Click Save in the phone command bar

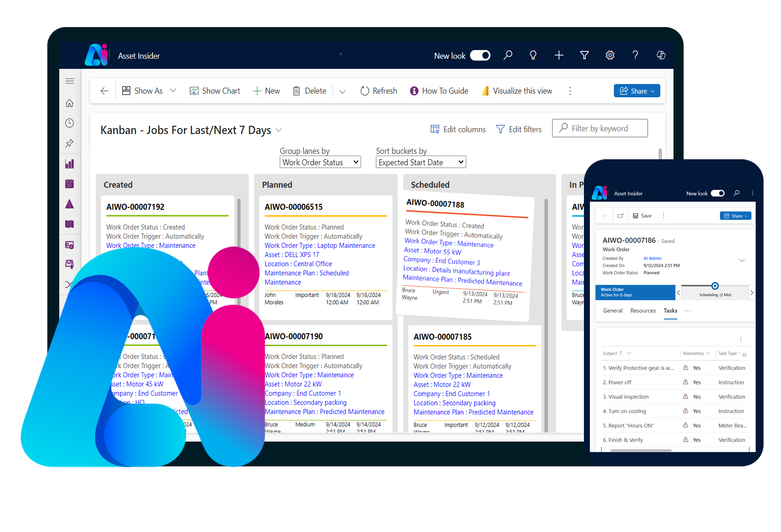pos(642,216)
